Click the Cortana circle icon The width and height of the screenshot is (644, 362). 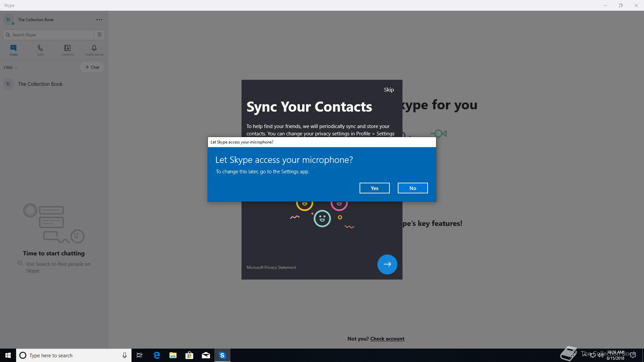[23, 355]
